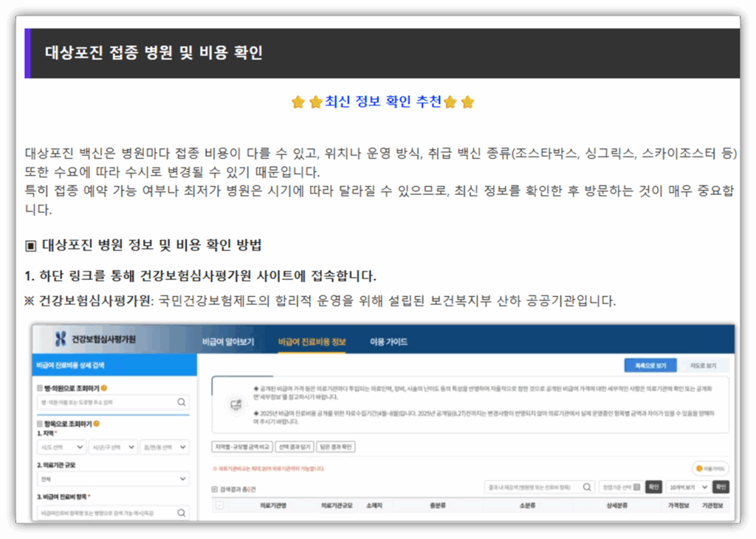
Task: Click the 건강보험심사평가원 logo icon
Action: pos(61,339)
